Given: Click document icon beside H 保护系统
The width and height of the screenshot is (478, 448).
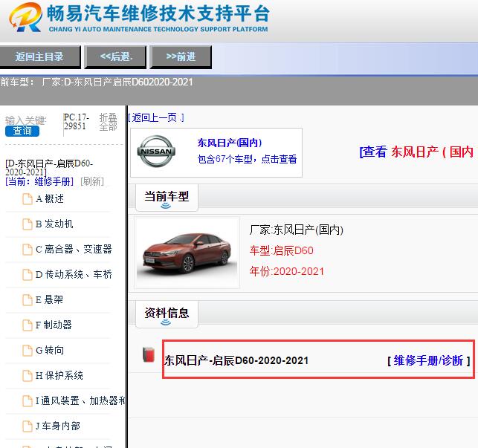Looking at the screenshot, I should pos(28,376).
